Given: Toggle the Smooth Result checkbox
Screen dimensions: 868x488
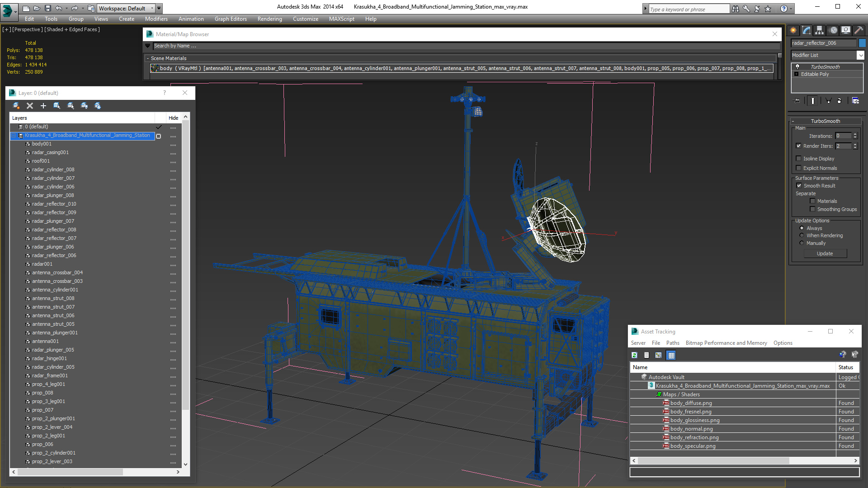Looking at the screenshot, I should 799,186.
